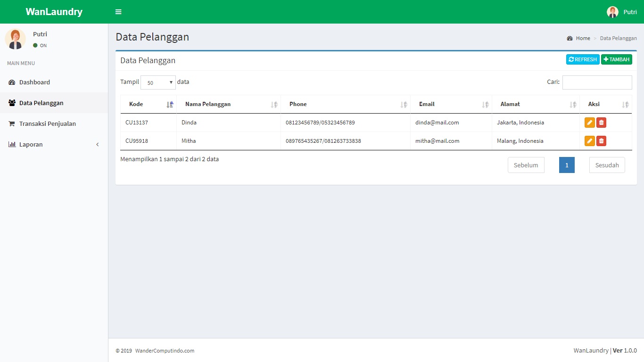Click phone cell 08123456789/05323456789
Image resolution: width=644 pixels, height=362 pixels.
coord(320,123)
